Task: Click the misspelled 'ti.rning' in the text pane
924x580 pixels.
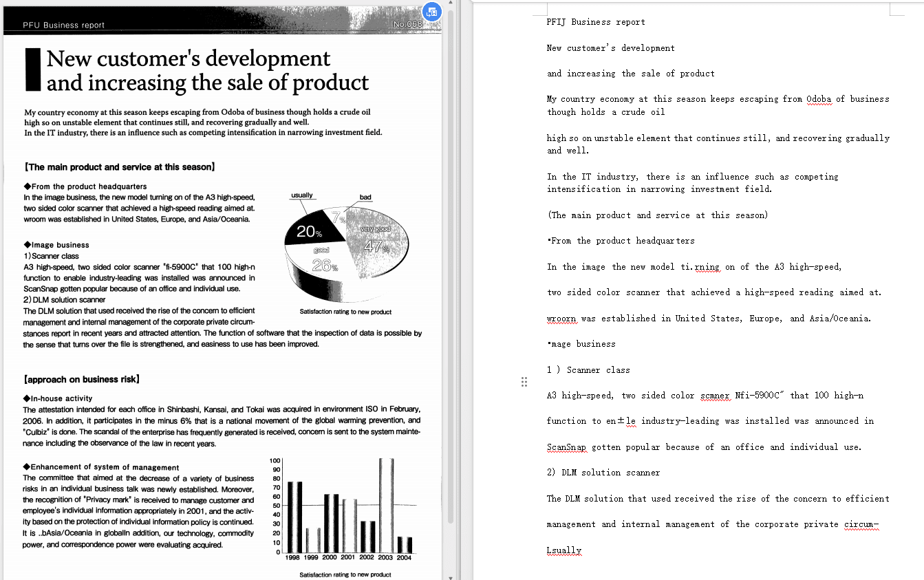Action: click(700, 267)
